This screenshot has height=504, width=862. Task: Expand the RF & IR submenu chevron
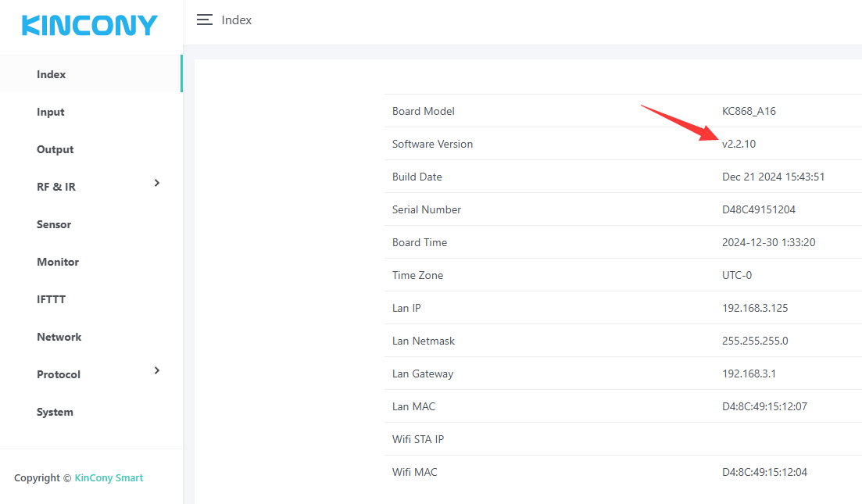157,183
